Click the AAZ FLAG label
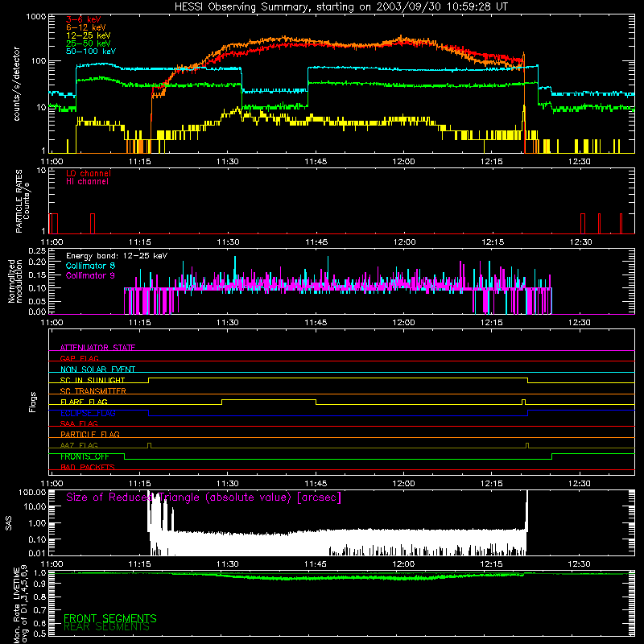The width and height of the screenshot is (644, 644). pos(79,445)
